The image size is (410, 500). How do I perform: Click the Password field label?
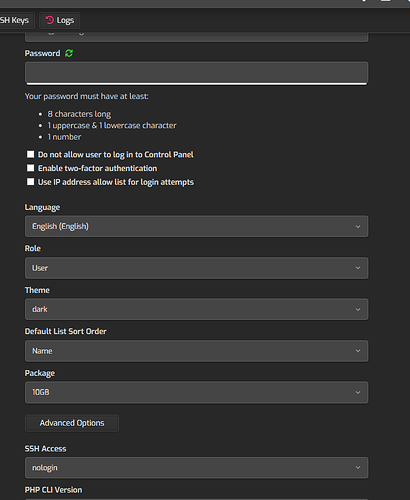pos(42,53)
